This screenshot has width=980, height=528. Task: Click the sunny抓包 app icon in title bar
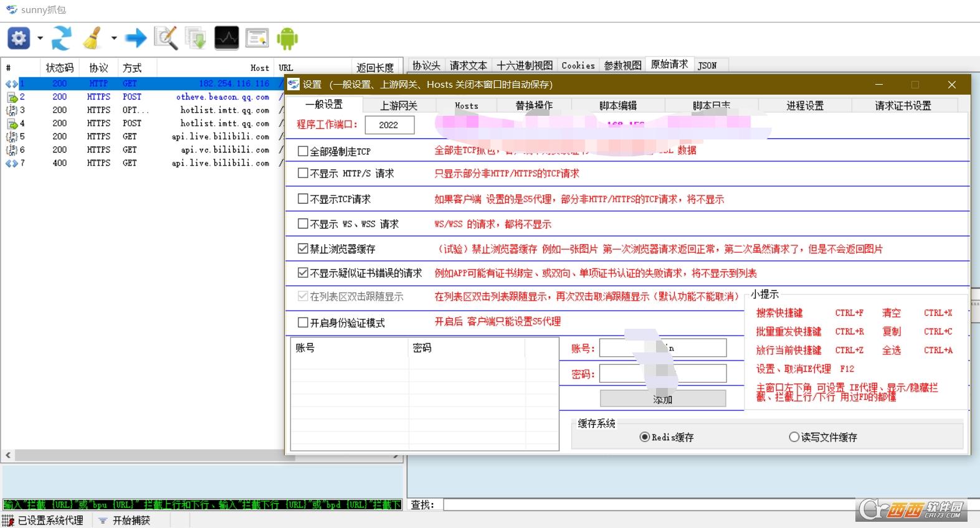tap(11, 9)
